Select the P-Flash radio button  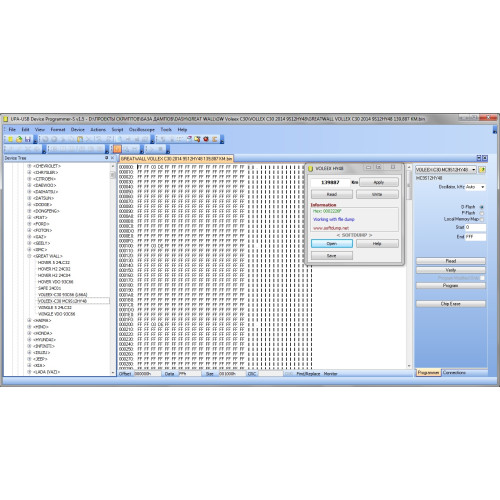(x=482, y=213)
